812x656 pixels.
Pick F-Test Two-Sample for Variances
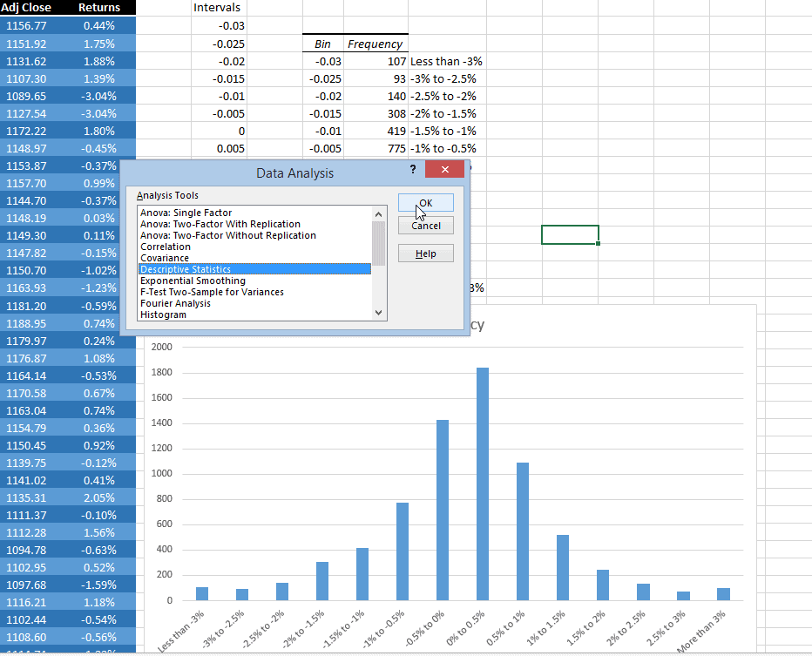(x=212, y=293)
